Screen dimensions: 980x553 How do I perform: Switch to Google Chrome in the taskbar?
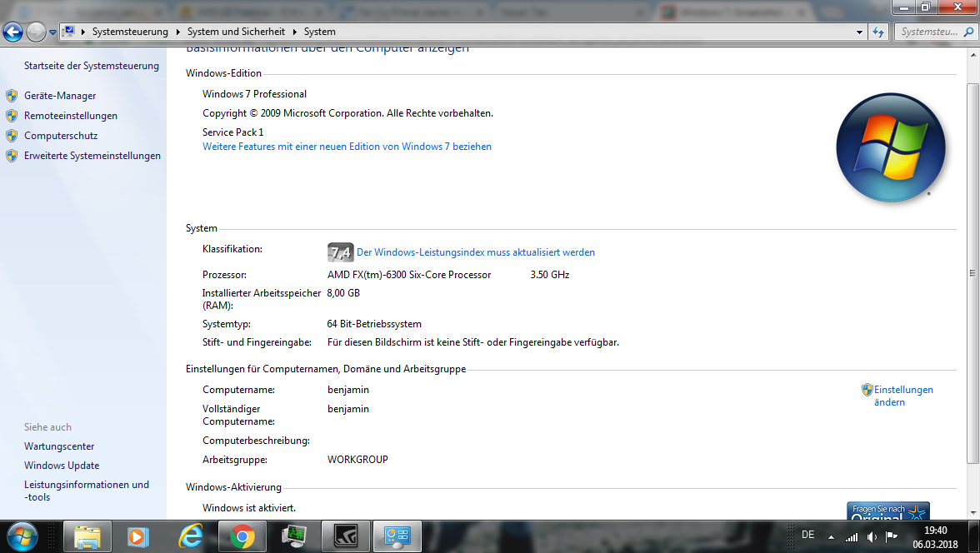pos(242,536)
